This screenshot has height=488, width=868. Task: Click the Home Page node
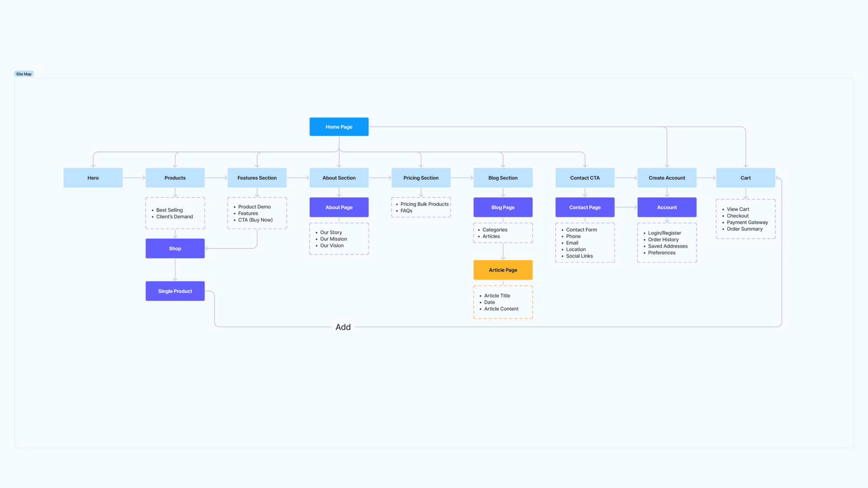(339, 127)
